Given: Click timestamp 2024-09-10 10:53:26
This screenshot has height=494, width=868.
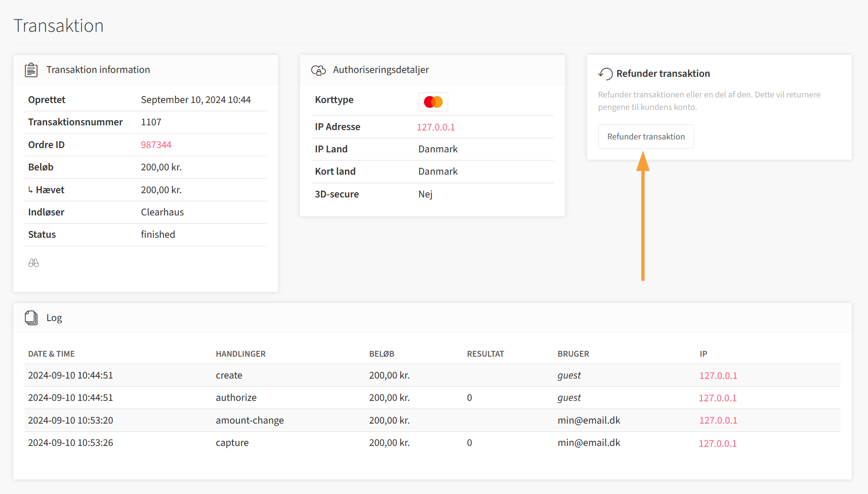Looking at the screenshot, I should 71,442.
